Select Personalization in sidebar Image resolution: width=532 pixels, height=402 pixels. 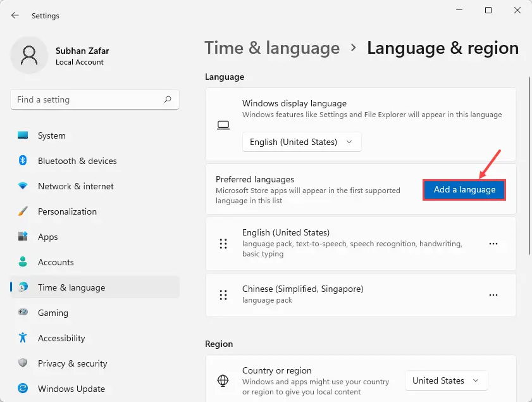[95, 211]
